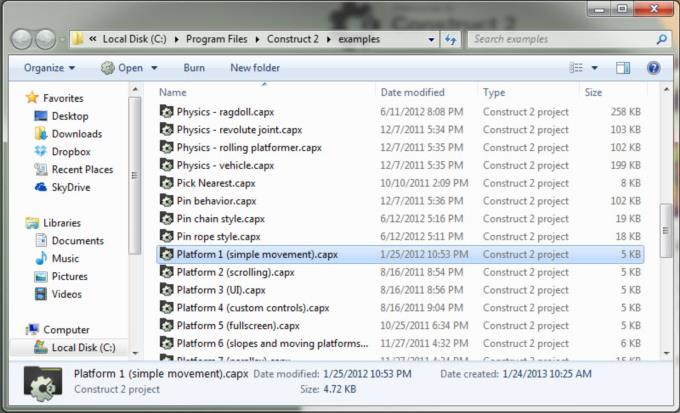The width and height of the screenshot is (680, 413).
Task: Click Program Files in the address path
Action: click(216, 39)
